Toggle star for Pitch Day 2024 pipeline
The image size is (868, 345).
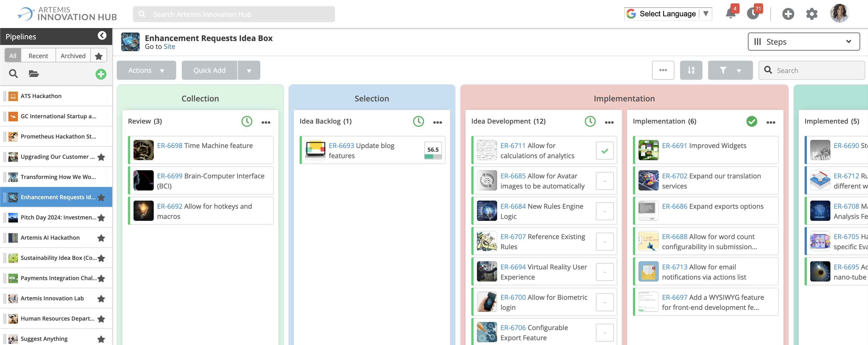pyautogui.click(x=101, y=218)
